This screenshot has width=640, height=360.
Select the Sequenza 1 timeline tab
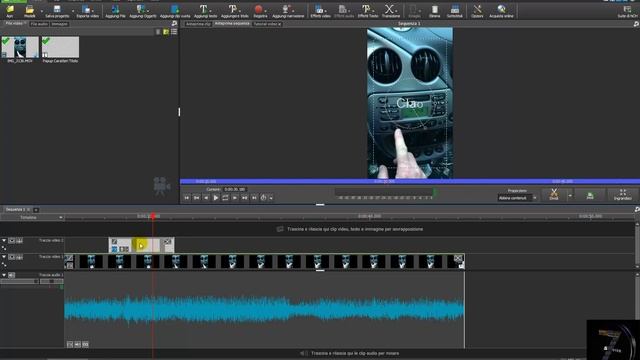(x=16, y=209)
